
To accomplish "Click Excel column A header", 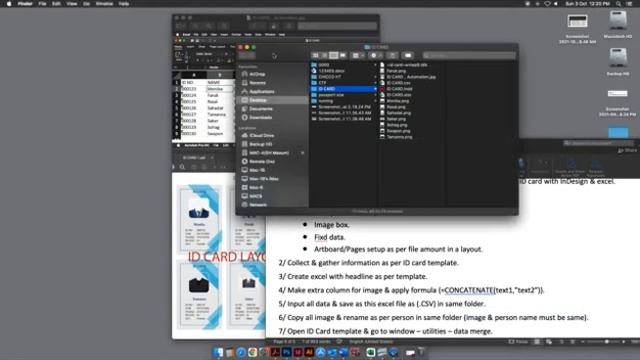I will [194, 75].
